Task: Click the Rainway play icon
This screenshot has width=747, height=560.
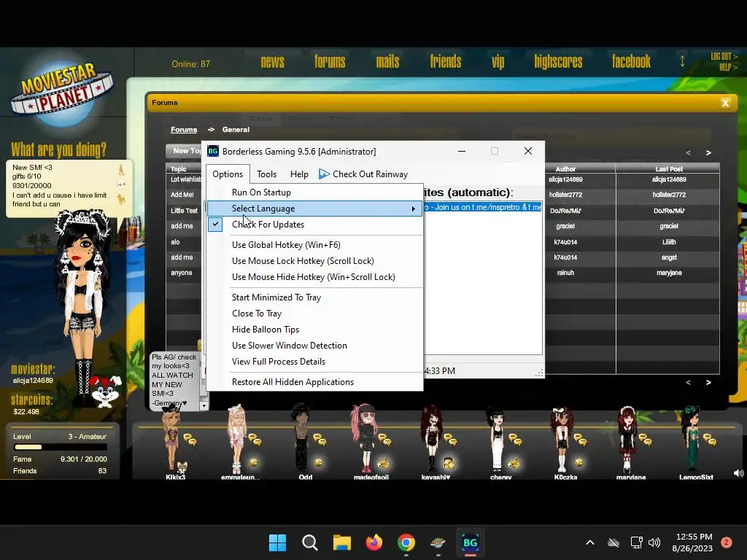Action: (324, 174)
